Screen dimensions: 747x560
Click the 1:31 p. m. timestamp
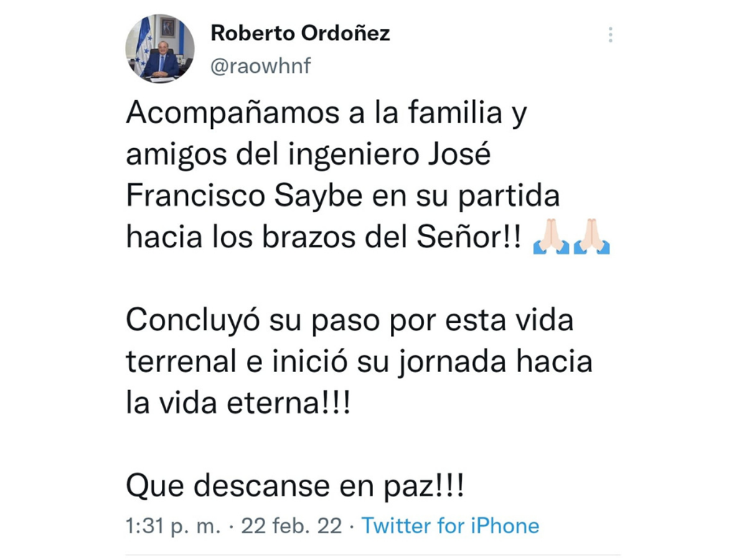[x=173, y=526]
